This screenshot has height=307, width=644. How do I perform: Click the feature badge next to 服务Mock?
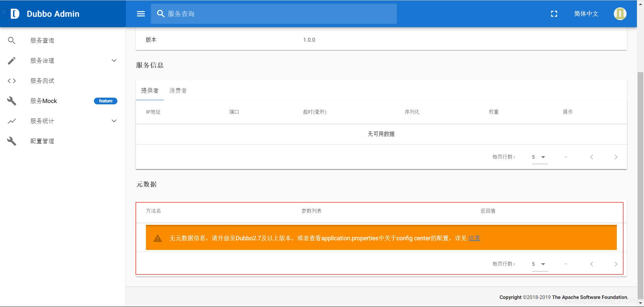106,101
